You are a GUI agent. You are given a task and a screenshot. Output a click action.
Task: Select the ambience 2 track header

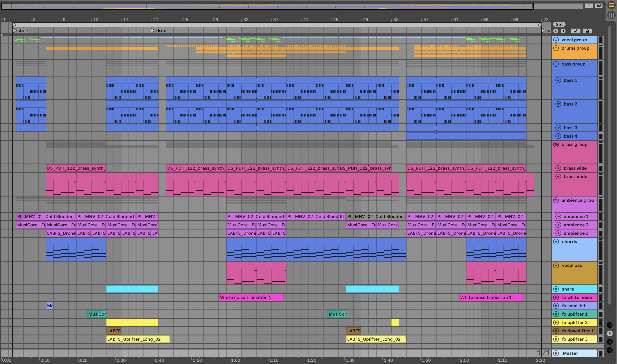coord(576,225)
